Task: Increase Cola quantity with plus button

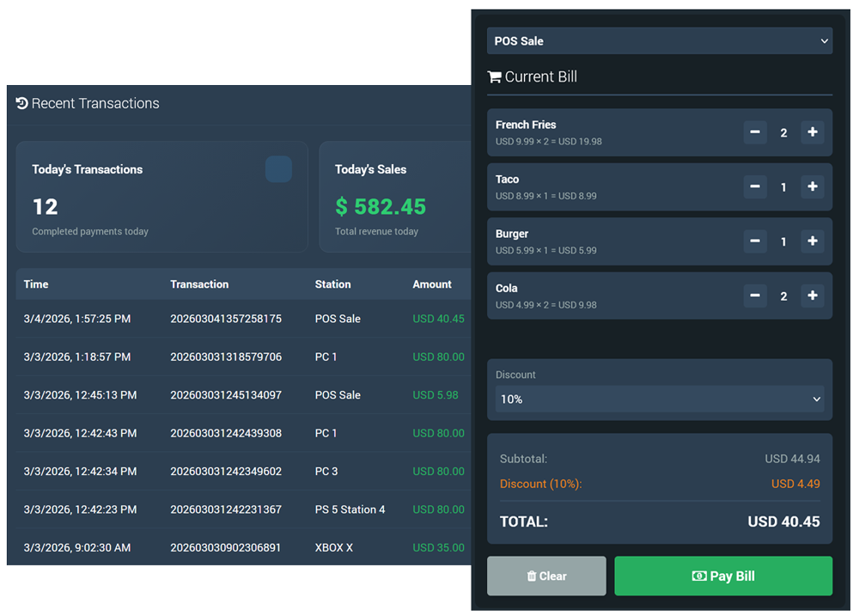Action: (x=812, y=296)
